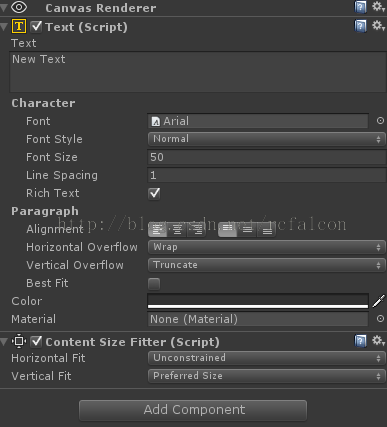387x427 pixels.
Task: Select the color eyedropper tool
Action: (379, 301)
